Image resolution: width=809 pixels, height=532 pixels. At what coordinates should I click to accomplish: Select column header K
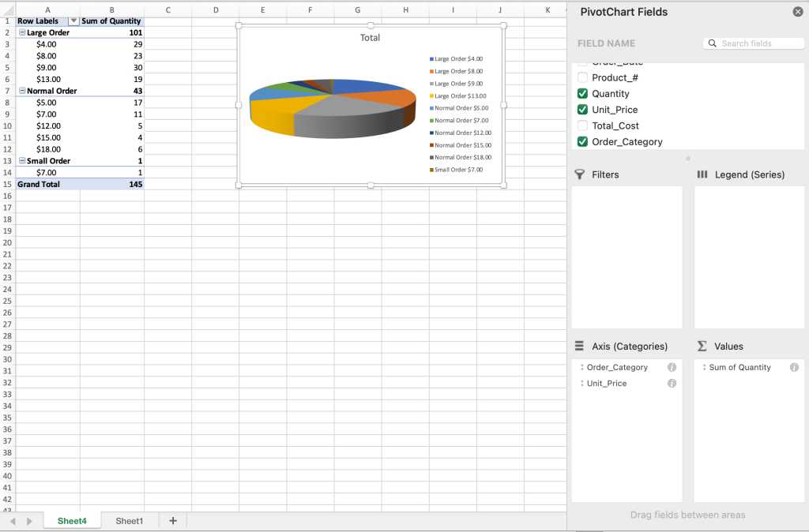pyautogui.click(x=547, y=9)
